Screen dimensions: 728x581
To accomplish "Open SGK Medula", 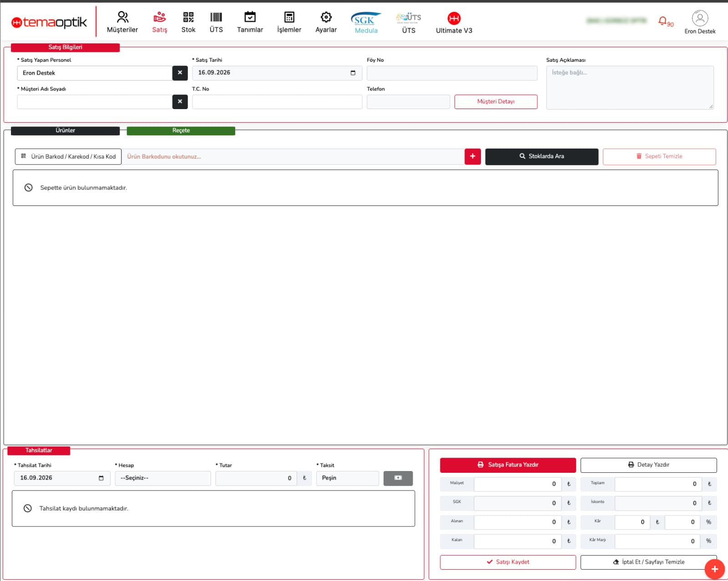I will click(366, 23).
